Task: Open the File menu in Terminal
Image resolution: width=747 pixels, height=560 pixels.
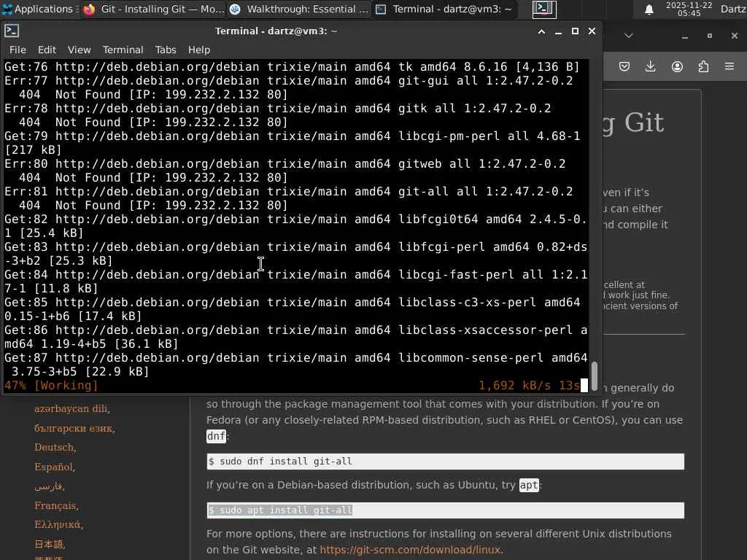Action: [18, 50]
